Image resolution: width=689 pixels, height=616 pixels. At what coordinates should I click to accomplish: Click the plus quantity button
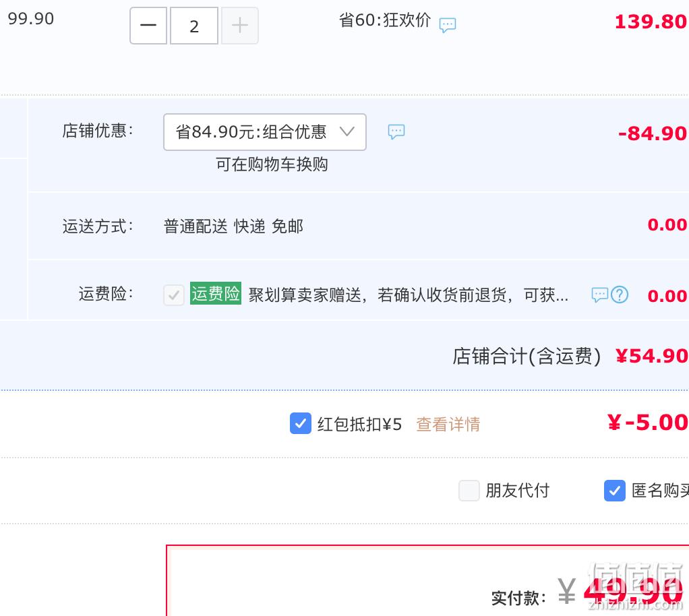pyautogui.click(x=240, y=26)
